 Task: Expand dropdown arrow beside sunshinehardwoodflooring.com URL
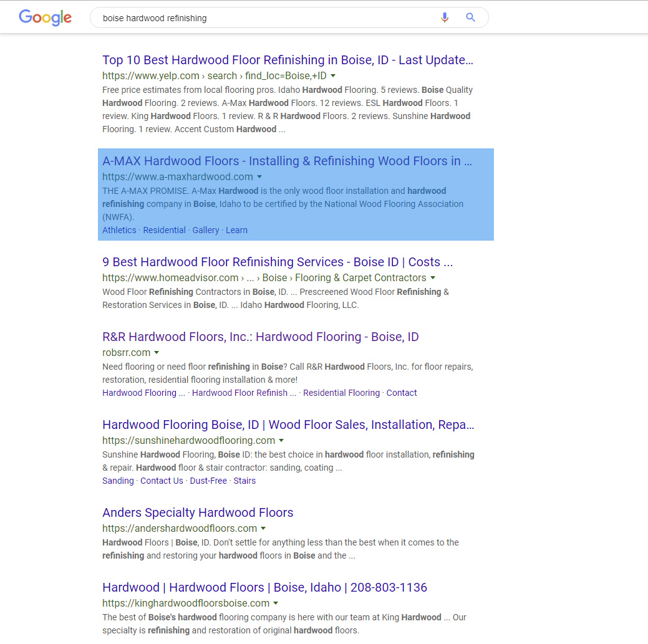tap(281, 440)
